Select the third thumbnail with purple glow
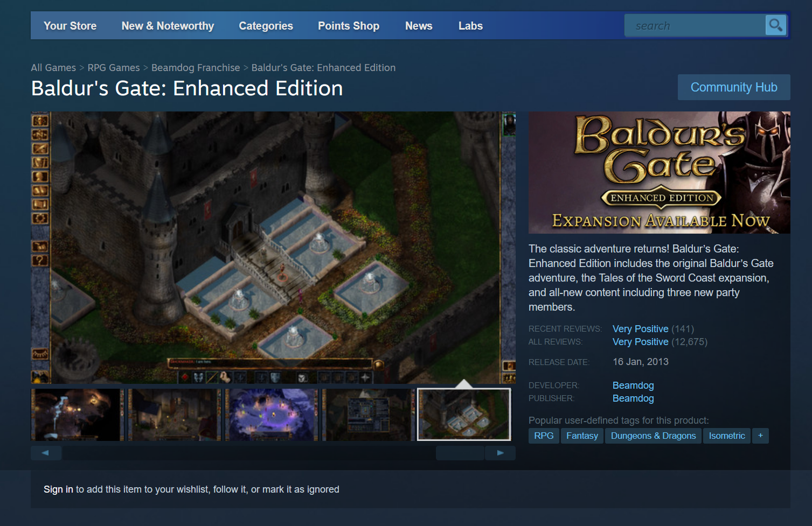The height and width of the screenshot is (526, 812). coord(271,415)
